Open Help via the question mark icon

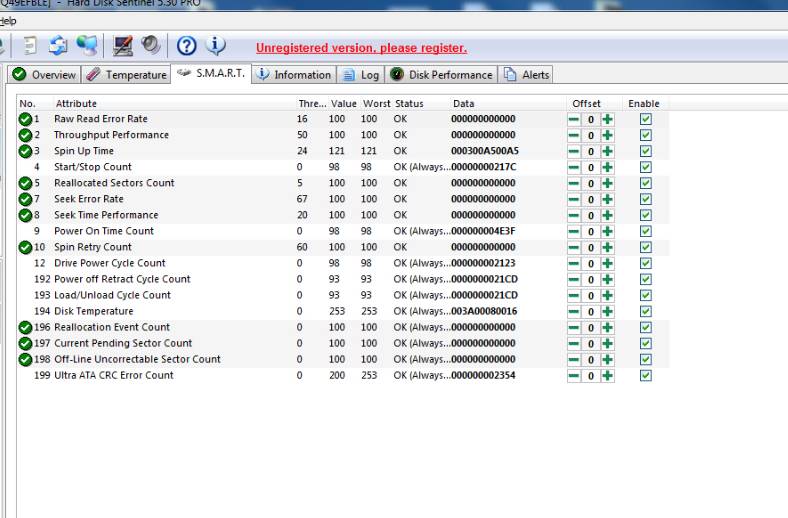[186, 46]
